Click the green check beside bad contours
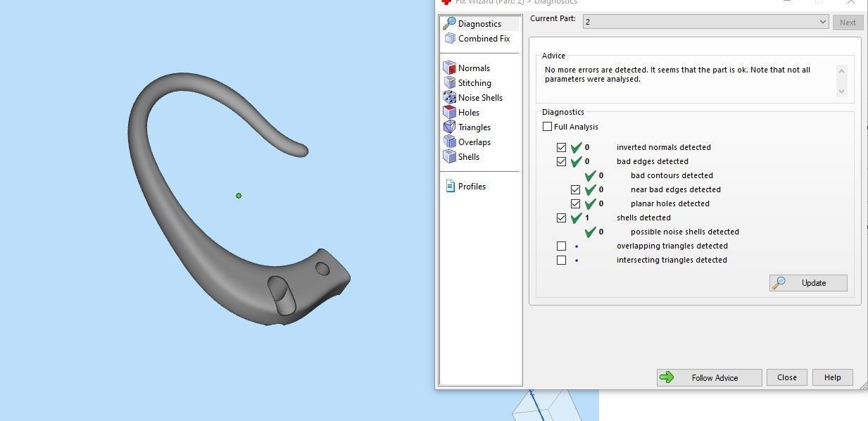 point(590,175)
